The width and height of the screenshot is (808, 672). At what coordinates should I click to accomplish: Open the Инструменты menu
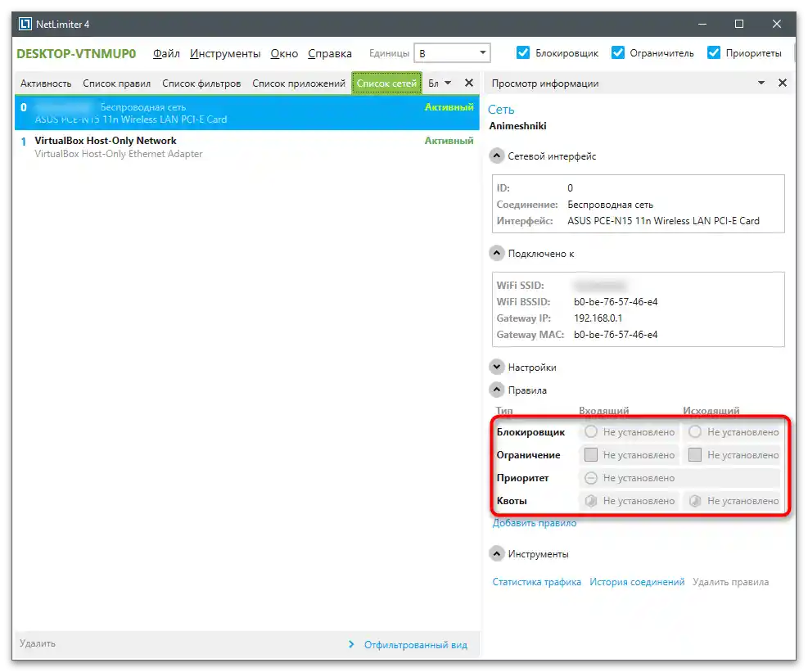click(225, 53)
